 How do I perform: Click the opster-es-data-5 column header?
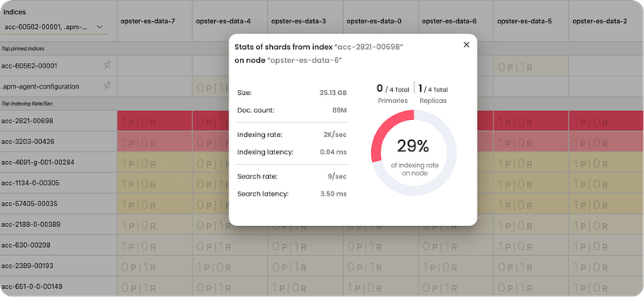coord(525,21)
